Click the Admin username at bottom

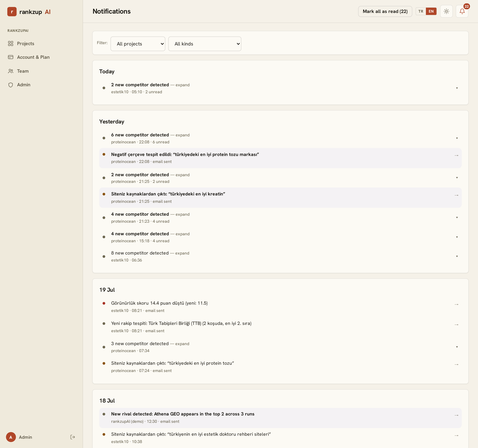pos(26,437)
